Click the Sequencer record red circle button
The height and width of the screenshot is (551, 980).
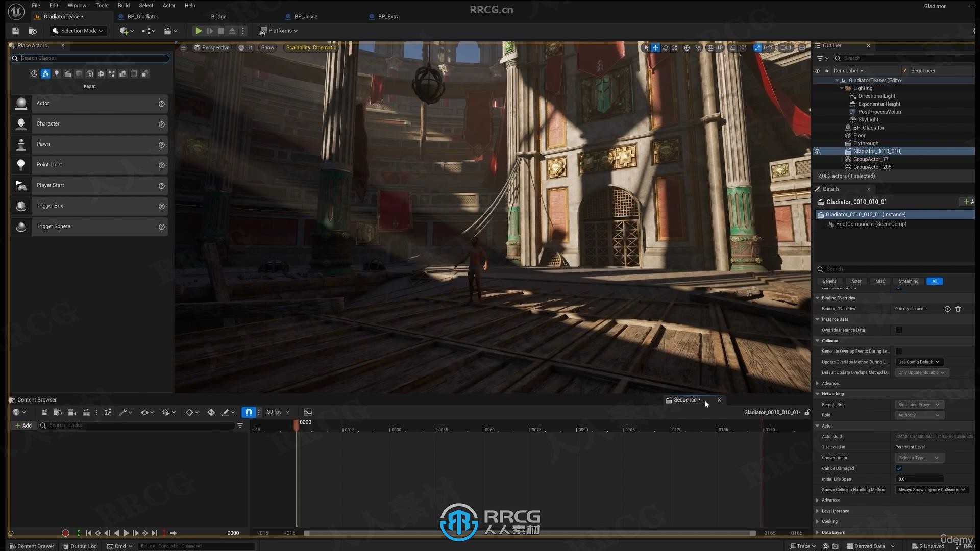pos(65,533)
